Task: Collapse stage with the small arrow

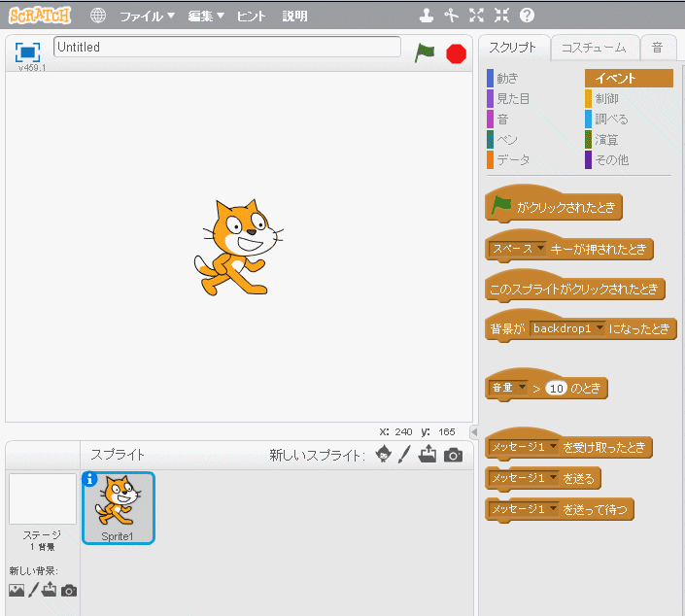Action: (x=474, y=432)
